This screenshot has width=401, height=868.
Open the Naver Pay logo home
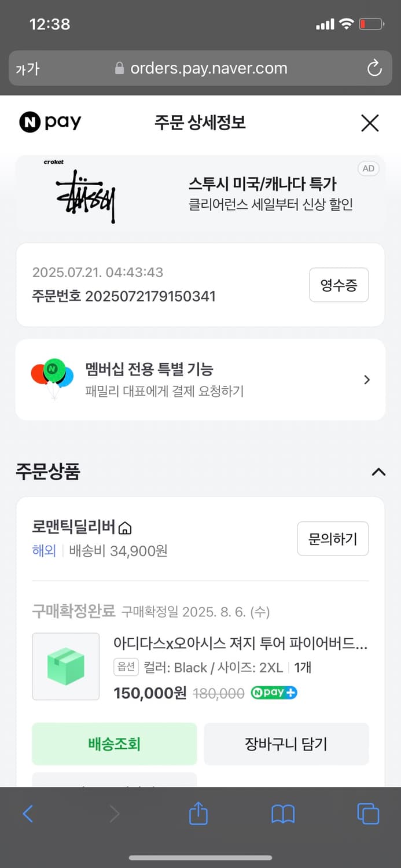click(50, 122)
